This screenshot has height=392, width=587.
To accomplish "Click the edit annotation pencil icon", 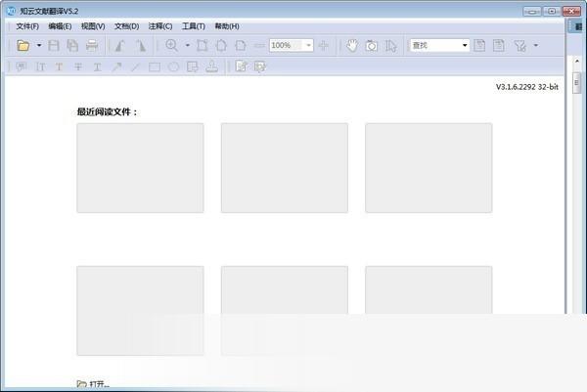I will point(242,66).
